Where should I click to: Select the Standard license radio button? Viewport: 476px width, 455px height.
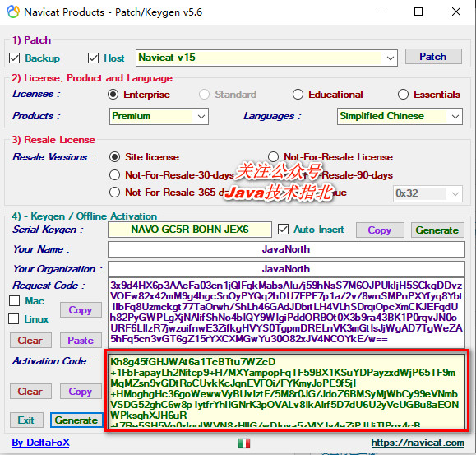[204, 95]
